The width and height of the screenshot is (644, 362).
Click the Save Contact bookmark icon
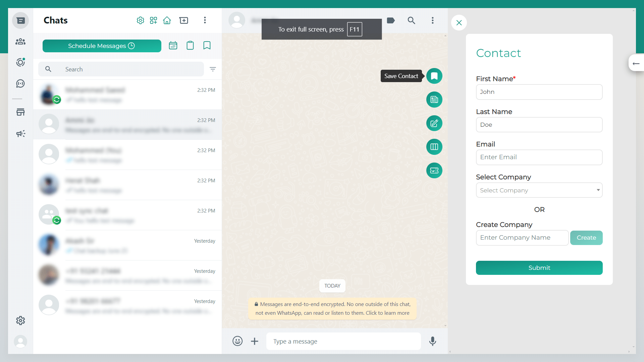pos(434,76)
